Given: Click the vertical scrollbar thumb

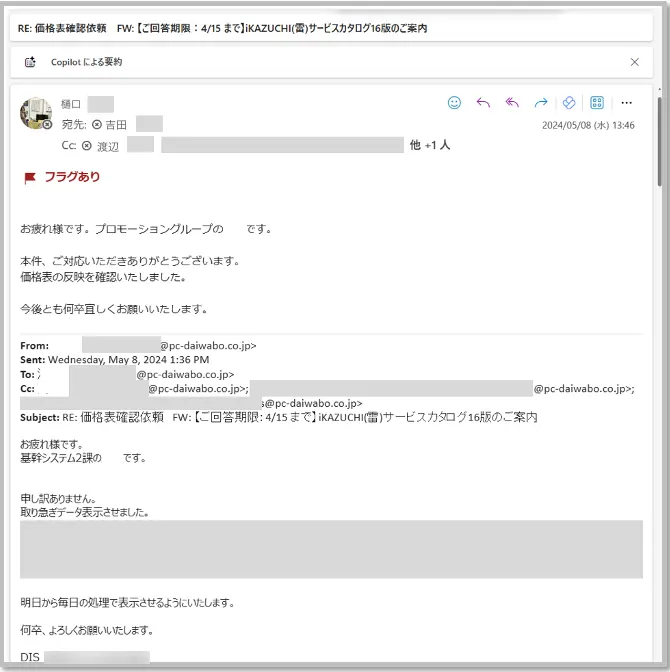Looking at the screenshot, I should [x=659, y=141].
